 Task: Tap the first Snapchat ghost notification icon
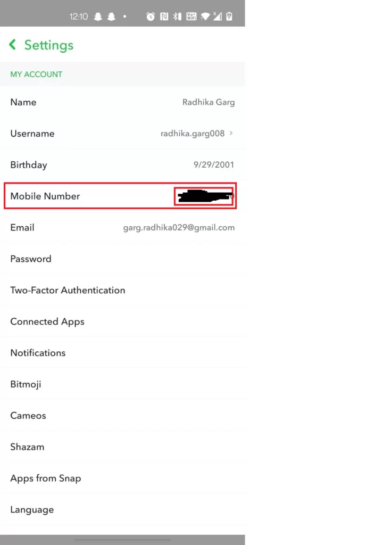(x=98, y=16)
